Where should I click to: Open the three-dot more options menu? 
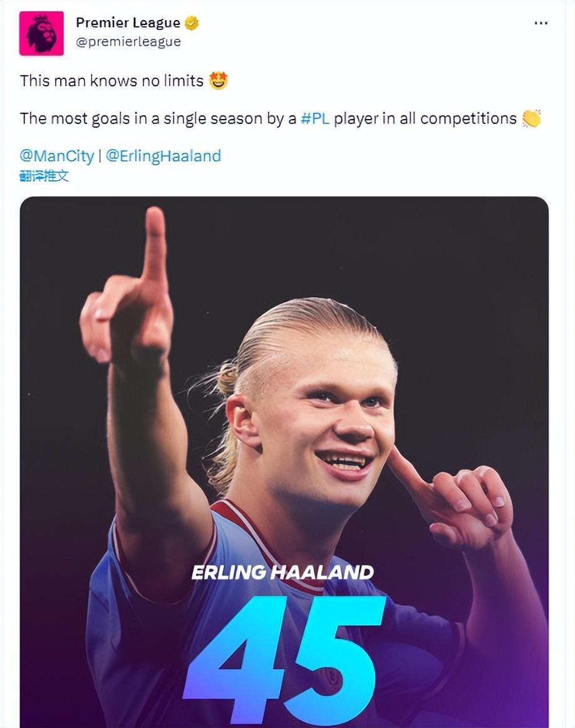pos(541,23)
